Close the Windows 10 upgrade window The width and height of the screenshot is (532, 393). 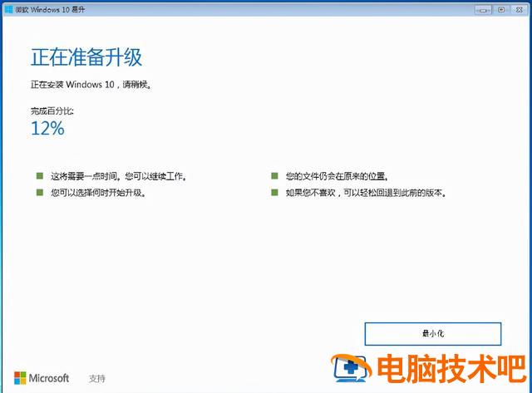click(519, 10)
